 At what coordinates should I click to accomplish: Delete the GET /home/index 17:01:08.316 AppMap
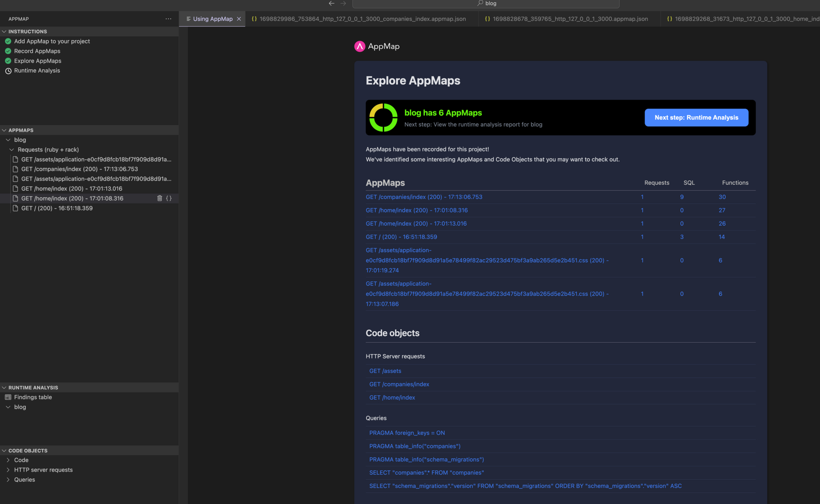click(160, 198)
